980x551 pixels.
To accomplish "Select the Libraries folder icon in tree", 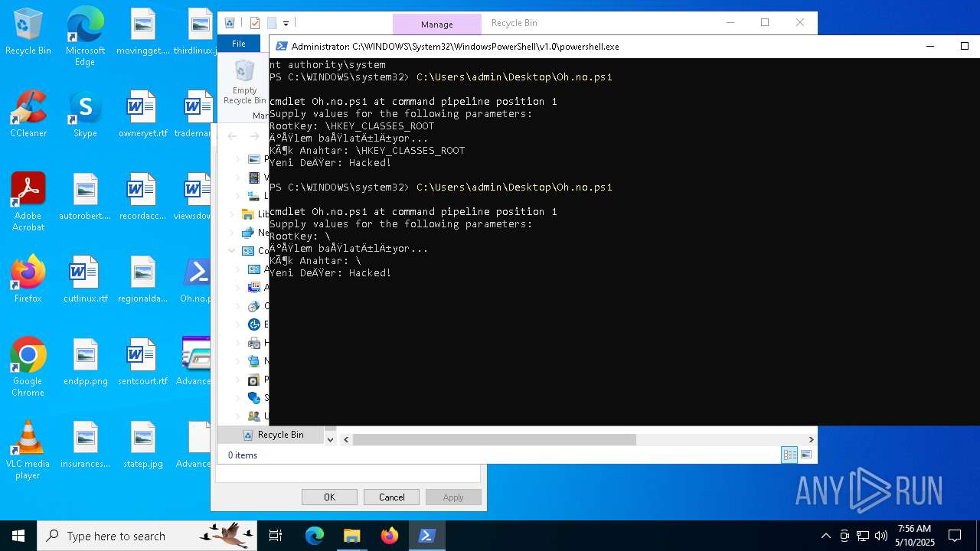I will pos(247,214).
